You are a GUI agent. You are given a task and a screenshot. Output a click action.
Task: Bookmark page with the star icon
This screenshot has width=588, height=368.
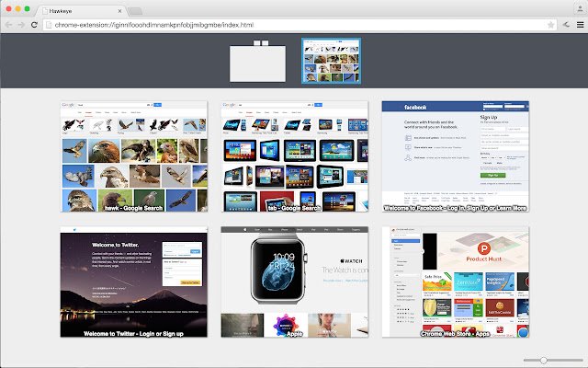pyautogui.click(x=550, y=25)
